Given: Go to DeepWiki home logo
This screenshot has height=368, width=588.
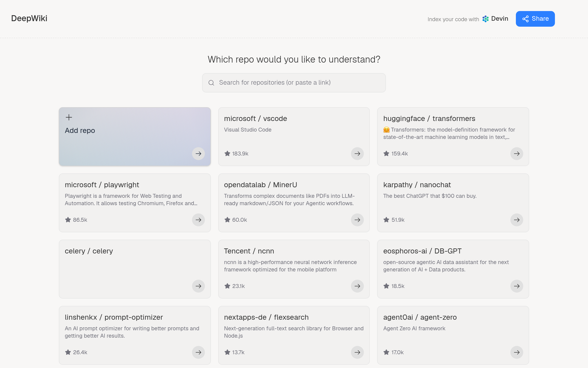Looking at the screenshot, I should pos(29,18).
